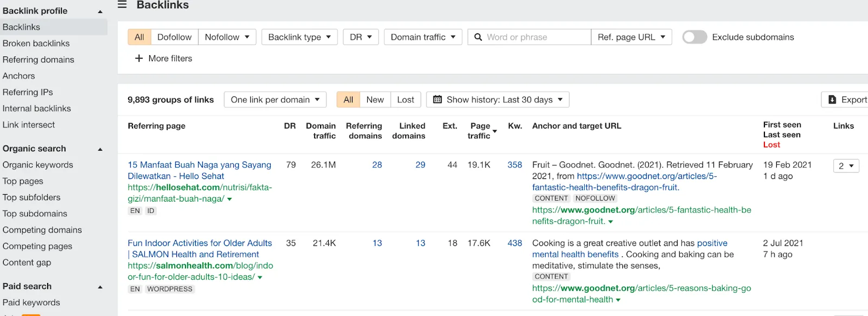The height and width of the screenshot is (316, 868).
Task: Show Lost links tab
Action: pyautogui.click(x=405, y=100)
